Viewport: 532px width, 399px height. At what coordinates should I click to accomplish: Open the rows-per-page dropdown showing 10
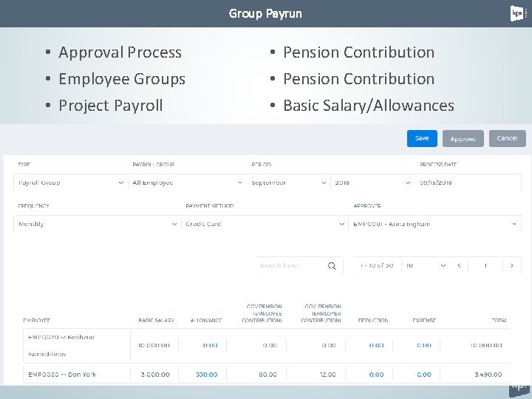click(x=425, y=265)
